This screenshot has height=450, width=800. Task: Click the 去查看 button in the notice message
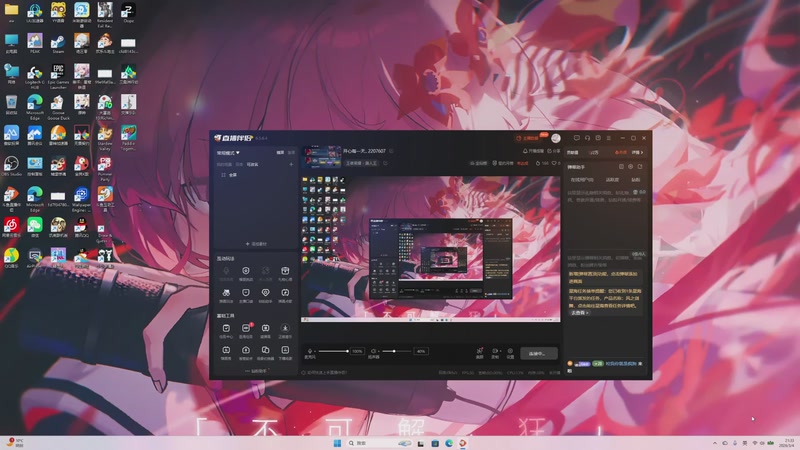click(579, 313)
